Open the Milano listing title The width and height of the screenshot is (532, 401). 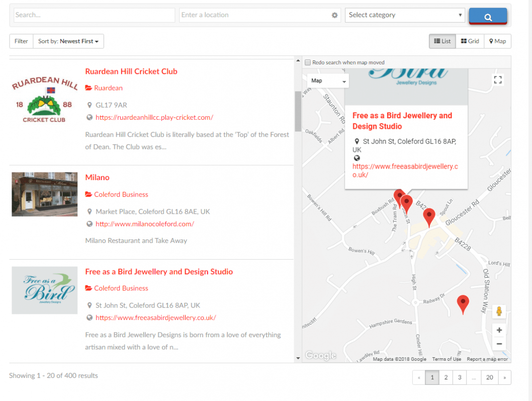point(97,177)
